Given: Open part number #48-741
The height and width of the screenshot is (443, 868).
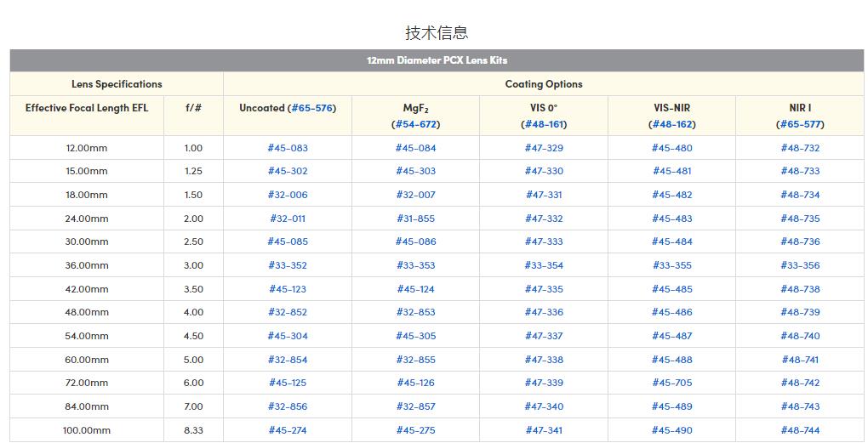Looking at the screenshot, I should (x=800, y=360).
